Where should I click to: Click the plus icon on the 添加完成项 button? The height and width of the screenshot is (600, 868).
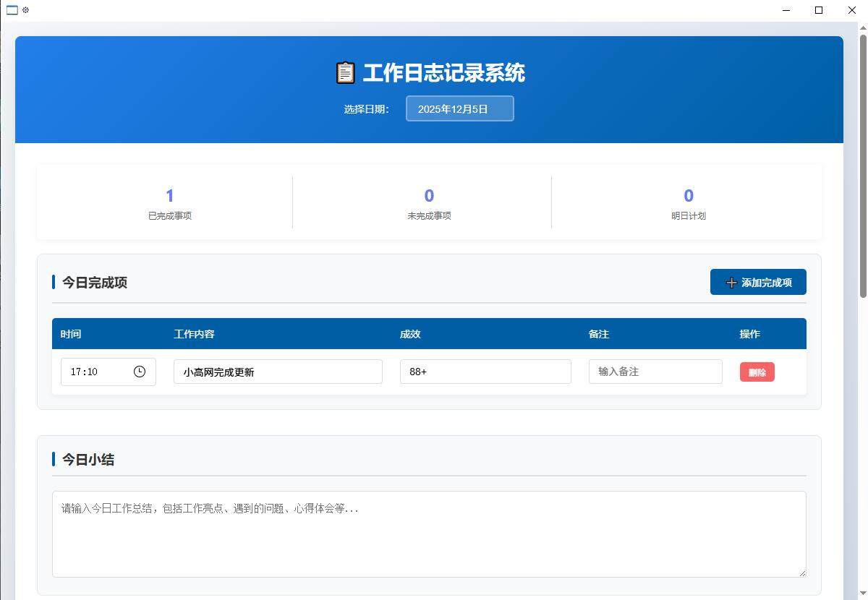(x=731, y=283)
